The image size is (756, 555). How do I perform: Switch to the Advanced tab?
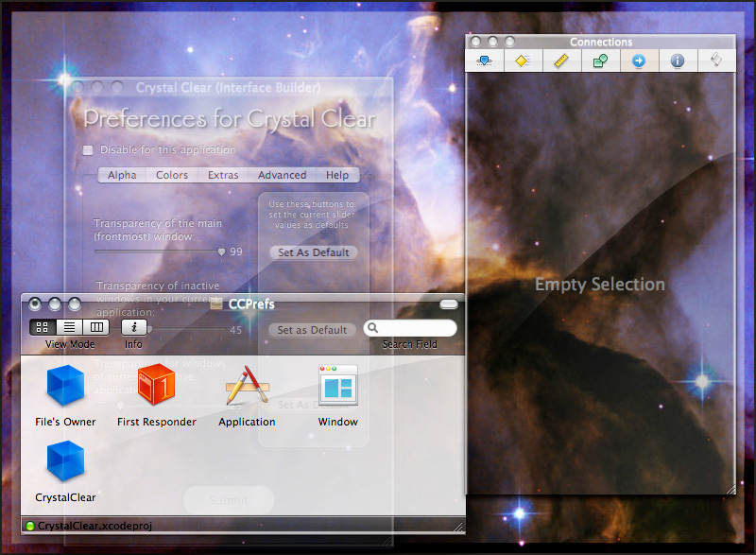282,175
